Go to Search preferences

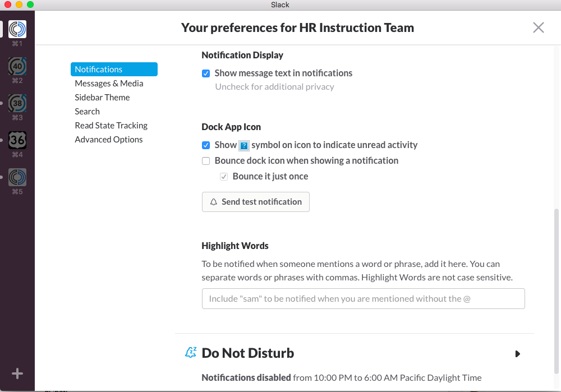tap(87, 111)
